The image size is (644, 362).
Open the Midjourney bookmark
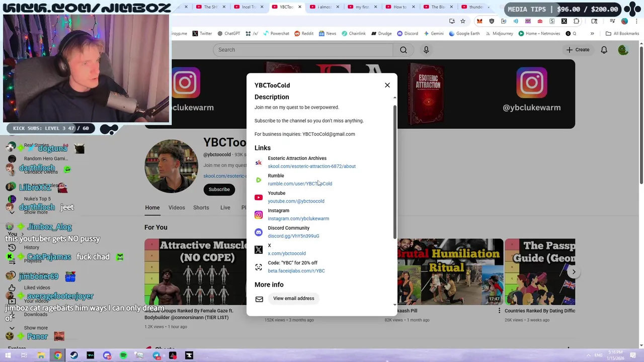click(x=499, y=34)
